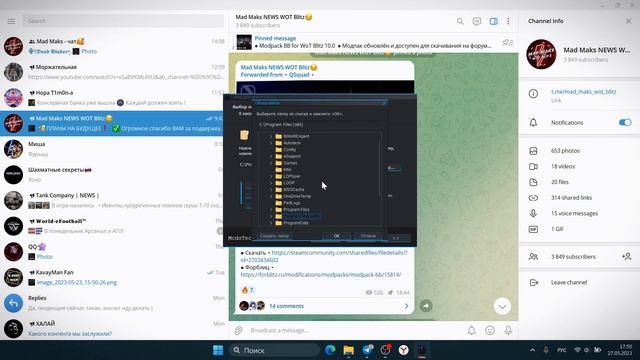
Task: Select Intel folder in tree
Action: (x=287, y=169)
